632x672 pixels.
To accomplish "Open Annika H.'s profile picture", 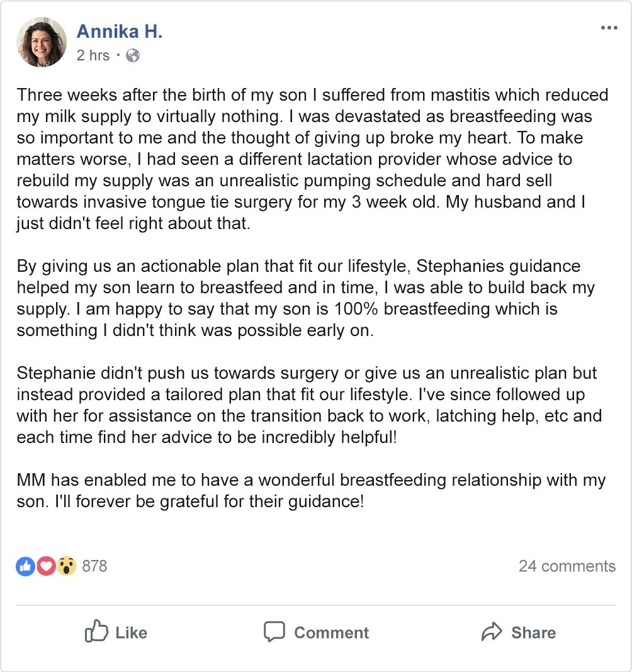I will 42,42.
